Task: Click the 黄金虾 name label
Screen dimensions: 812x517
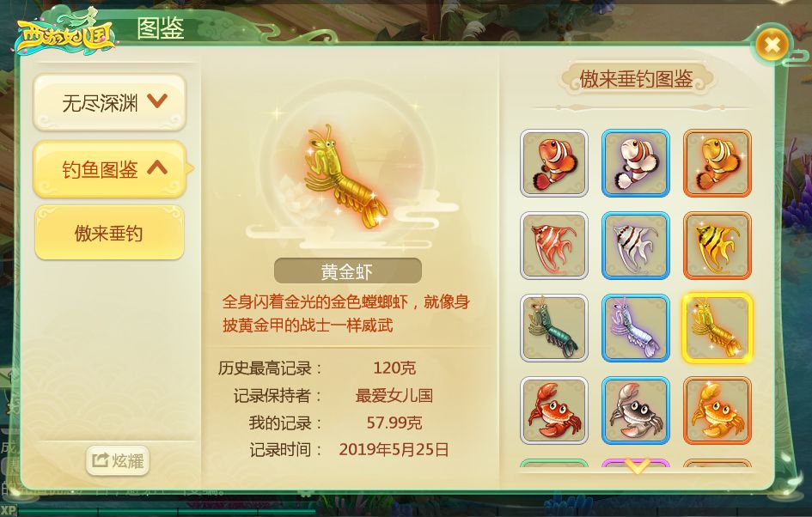Action: 347,271
